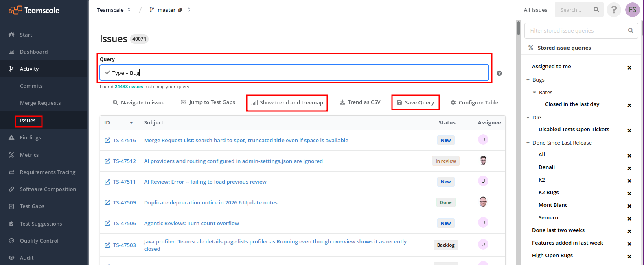This screenshot has width=644, height=265.
Task: Collapse the Rates query subfolder
Action: [534, 93]
